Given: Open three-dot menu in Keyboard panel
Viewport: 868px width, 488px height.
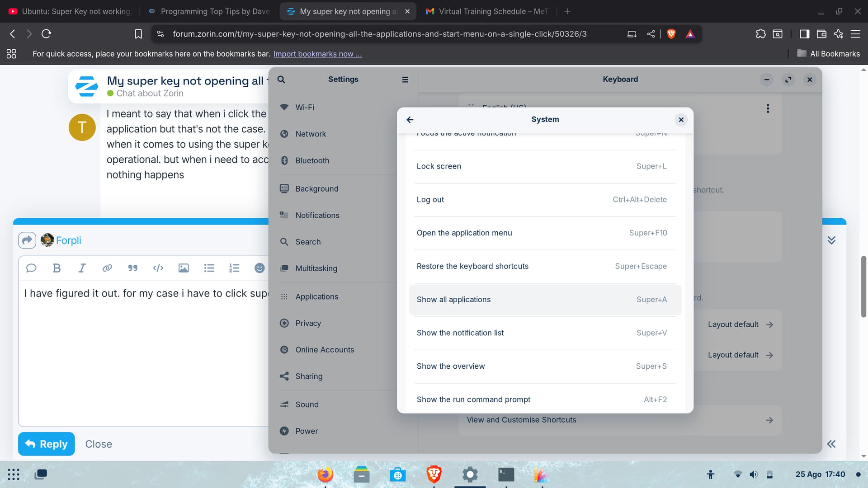Looking at the screenshot, I should click(768, 108).
